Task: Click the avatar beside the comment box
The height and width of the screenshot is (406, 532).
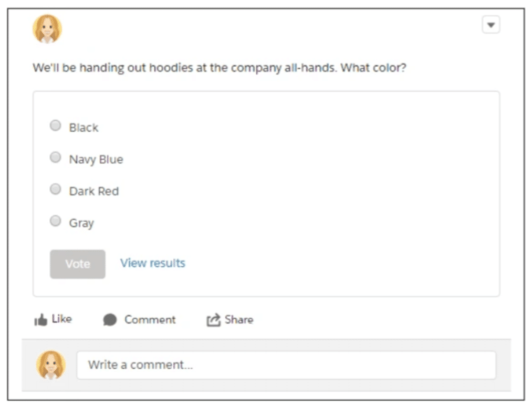Action: pos(51,365)
